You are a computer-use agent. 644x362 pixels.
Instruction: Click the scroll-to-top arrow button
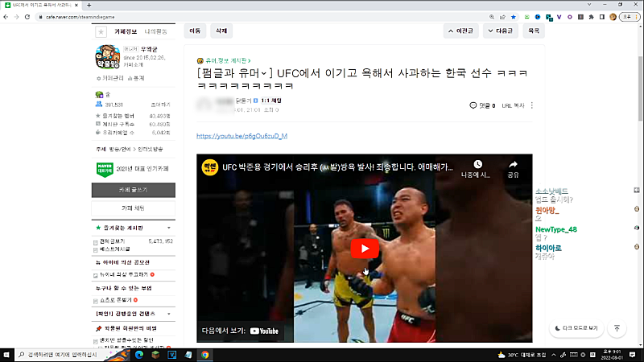tap(617, 328)
